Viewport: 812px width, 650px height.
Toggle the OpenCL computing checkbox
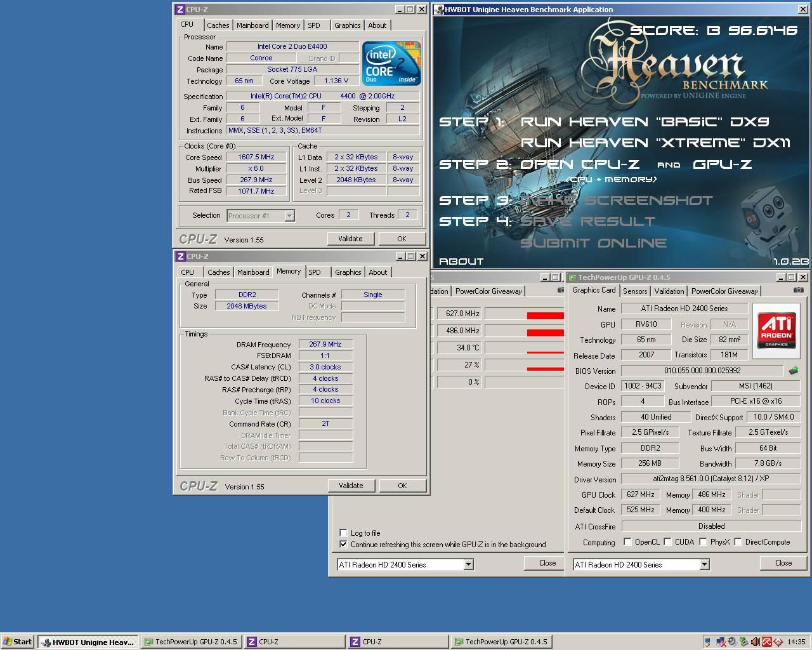tap(628, 542)
